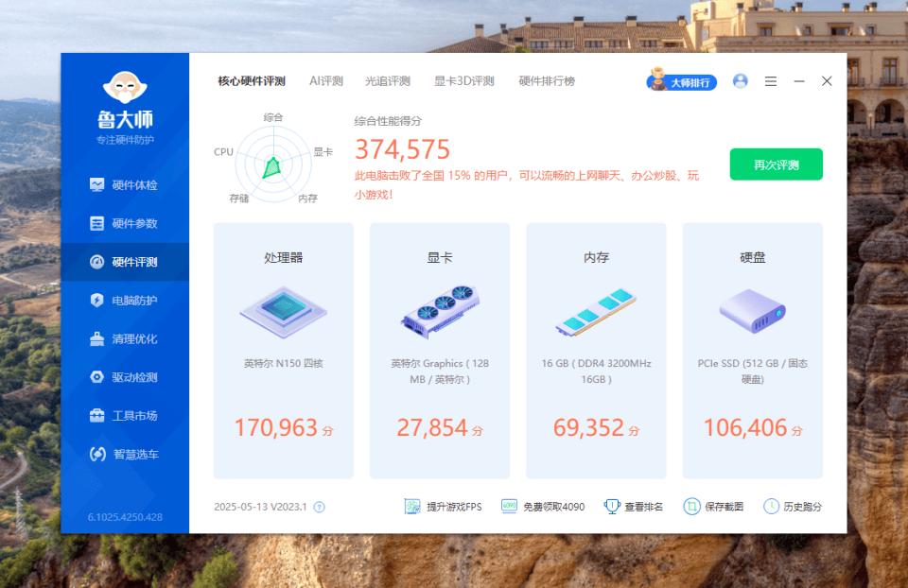Click the 查看排名 link
Viewport: 908px width, 588px height.
point(634,507)
